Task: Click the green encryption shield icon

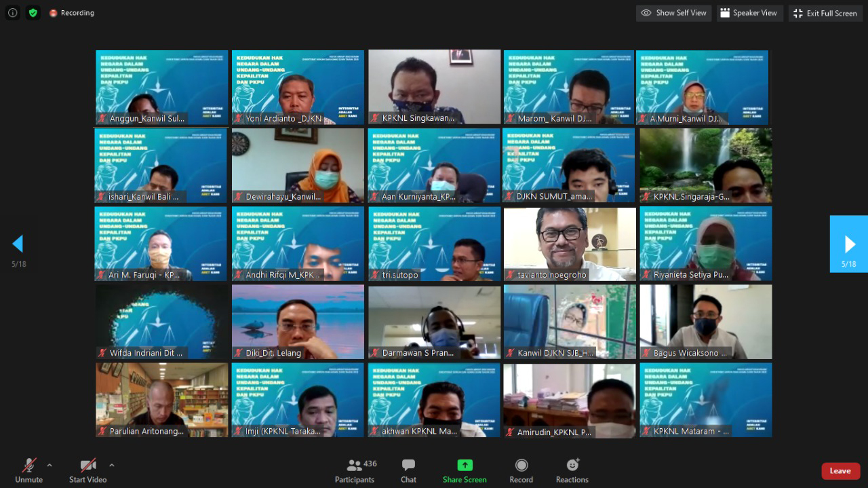Action: tap(33, 13)
